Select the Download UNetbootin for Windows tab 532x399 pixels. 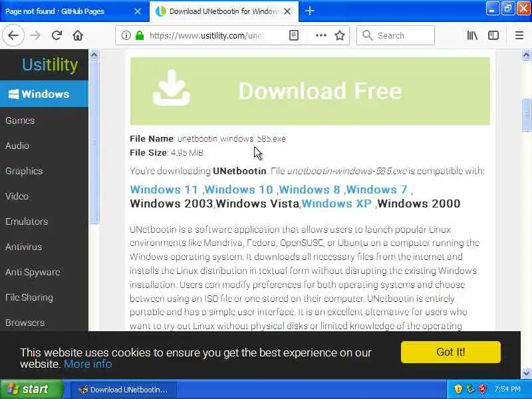(224, 11)
